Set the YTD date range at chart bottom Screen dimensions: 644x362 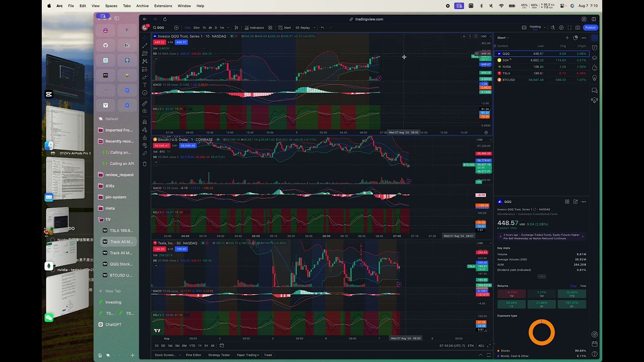[x=192, y=345]
